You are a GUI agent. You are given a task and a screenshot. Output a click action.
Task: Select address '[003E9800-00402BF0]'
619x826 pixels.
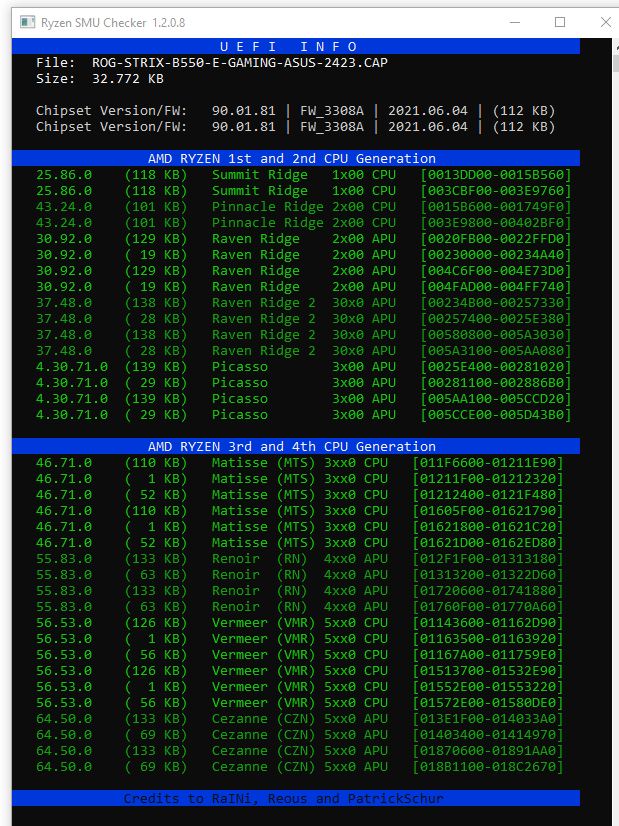pyautogui.click(x=496, y=222)
